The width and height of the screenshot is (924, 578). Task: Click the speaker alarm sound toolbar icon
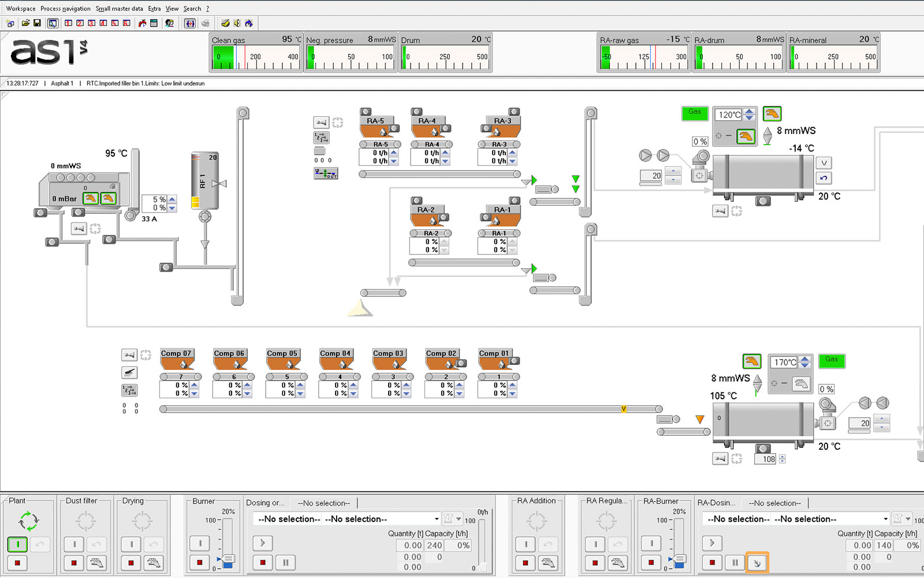237,23
